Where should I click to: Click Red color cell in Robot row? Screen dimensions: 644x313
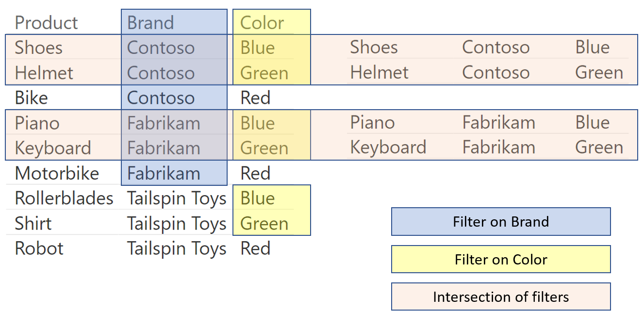255,248
